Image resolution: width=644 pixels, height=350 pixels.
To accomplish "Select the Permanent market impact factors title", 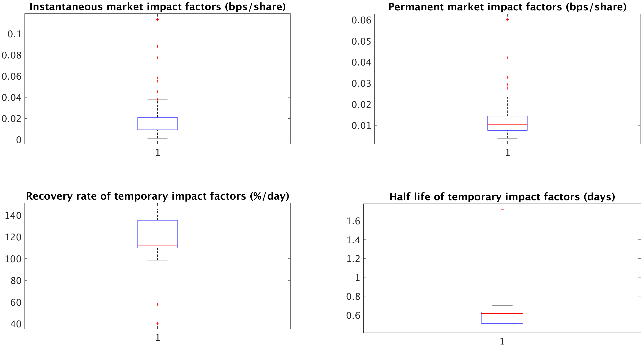I will pos(507,7).
